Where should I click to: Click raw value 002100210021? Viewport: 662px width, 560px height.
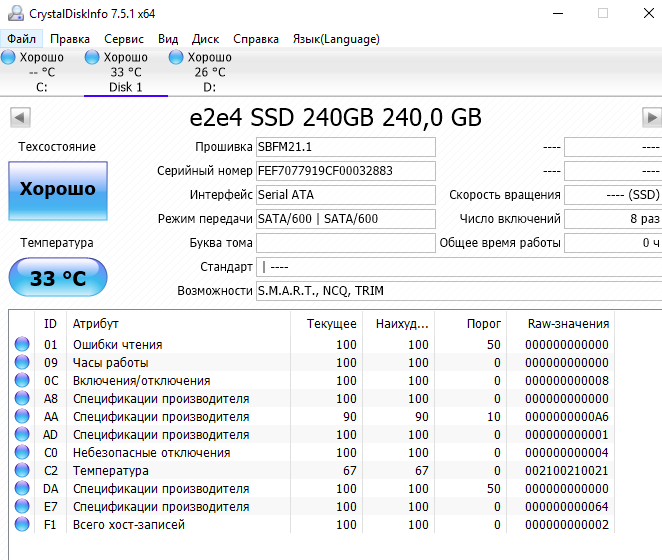click(567, 470)
